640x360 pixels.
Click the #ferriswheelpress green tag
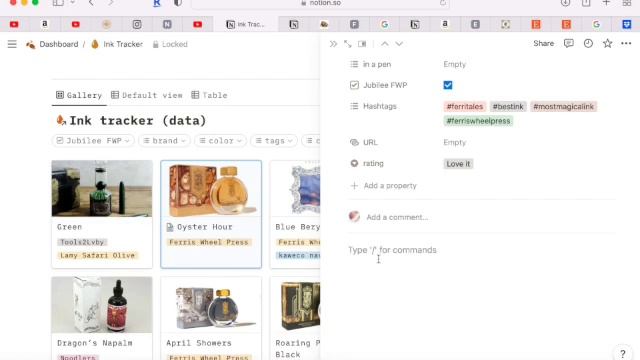(478, 121)
